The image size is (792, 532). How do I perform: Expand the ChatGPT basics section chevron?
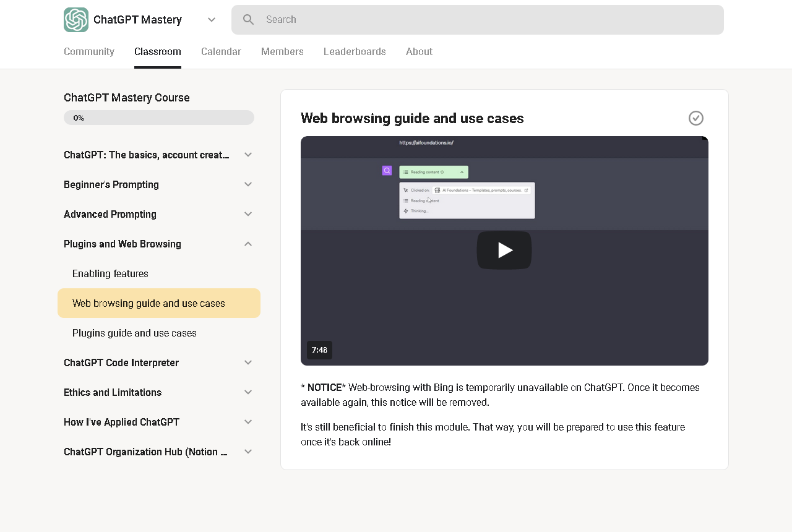pos(248,155)
